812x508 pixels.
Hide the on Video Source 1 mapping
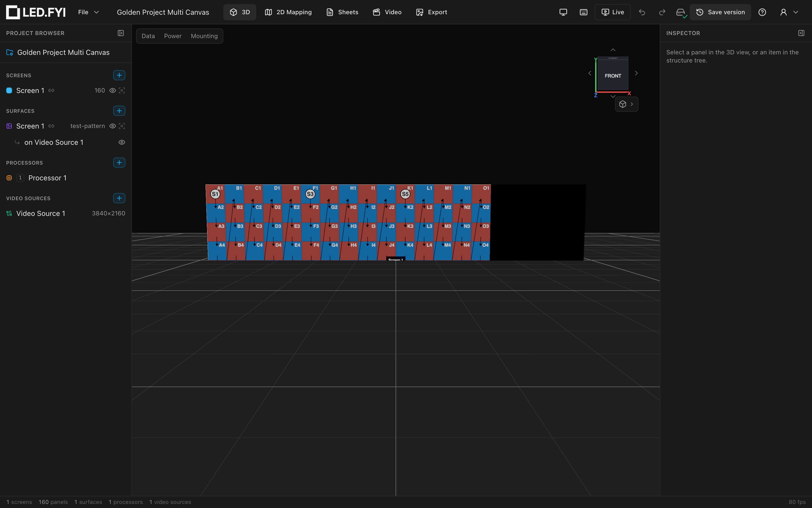tap(122, 142)
